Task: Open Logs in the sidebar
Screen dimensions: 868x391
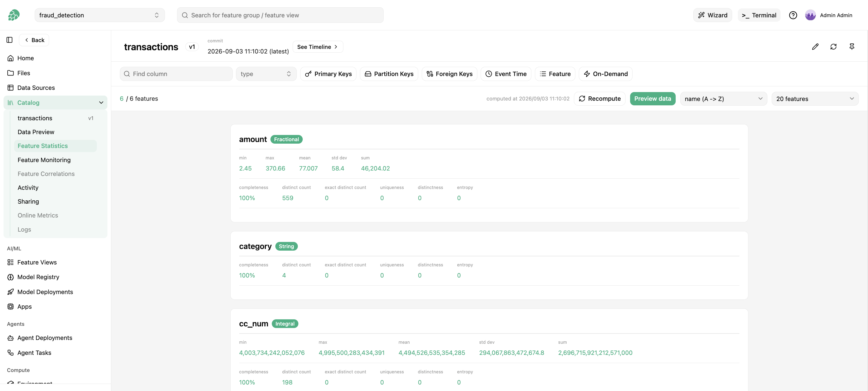Action: point(56,229)
